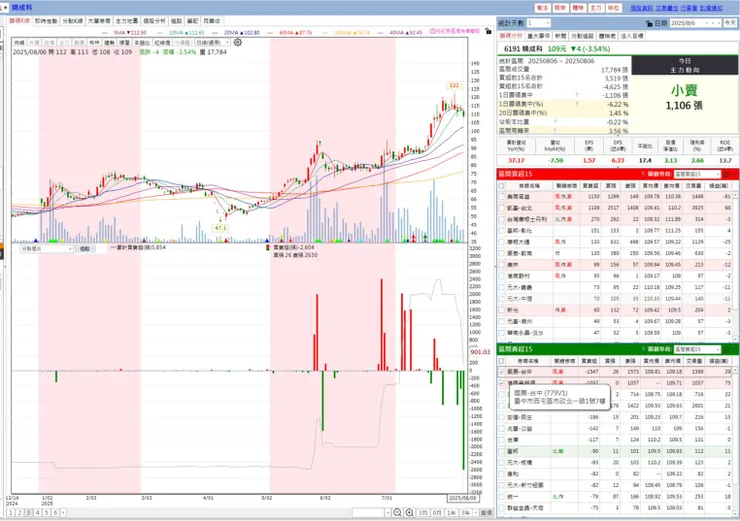This screenshot has height=521, width=740.
Task: Click page 1 in bottom pager
Action: coord(11,513)
